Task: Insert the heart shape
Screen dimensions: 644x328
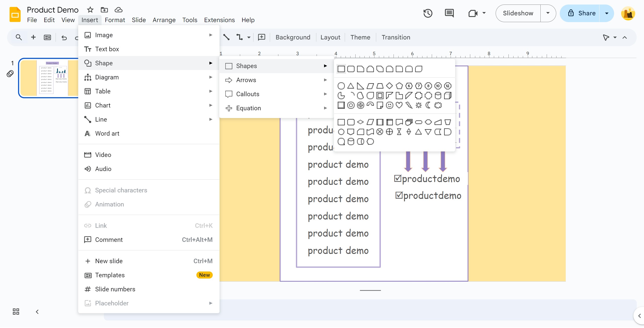Action: click(x=399, y=105)
